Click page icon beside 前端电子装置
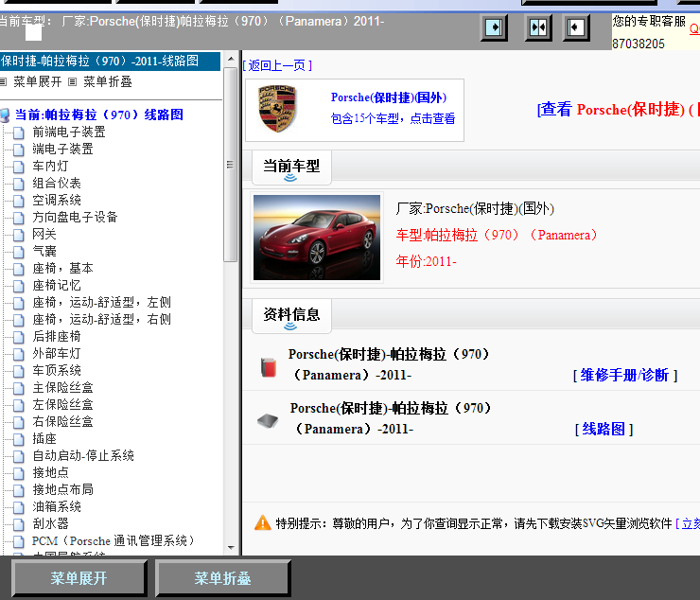 [18, 132]
